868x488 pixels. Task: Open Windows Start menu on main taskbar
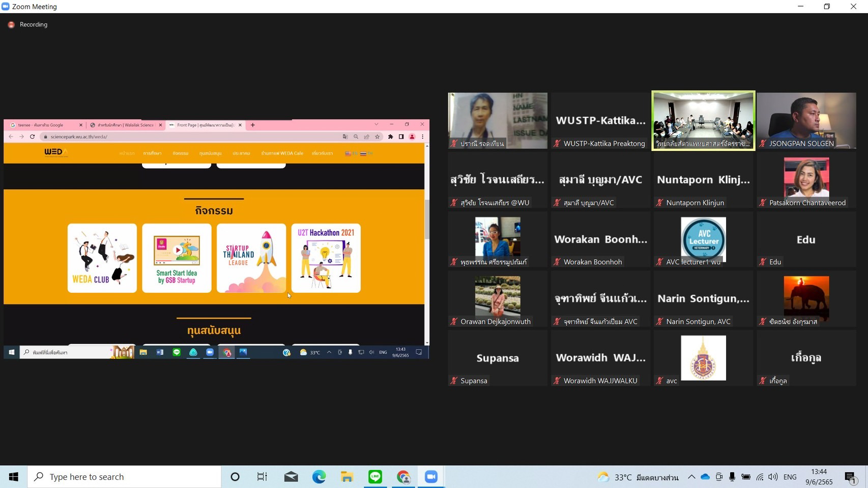[x=14, y=477]
